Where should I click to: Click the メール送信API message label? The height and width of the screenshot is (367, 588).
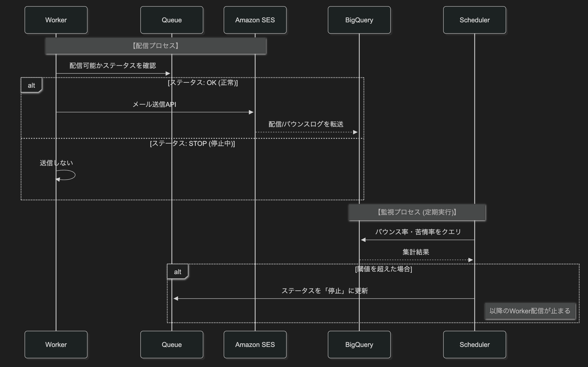click(x=154, y=104)
